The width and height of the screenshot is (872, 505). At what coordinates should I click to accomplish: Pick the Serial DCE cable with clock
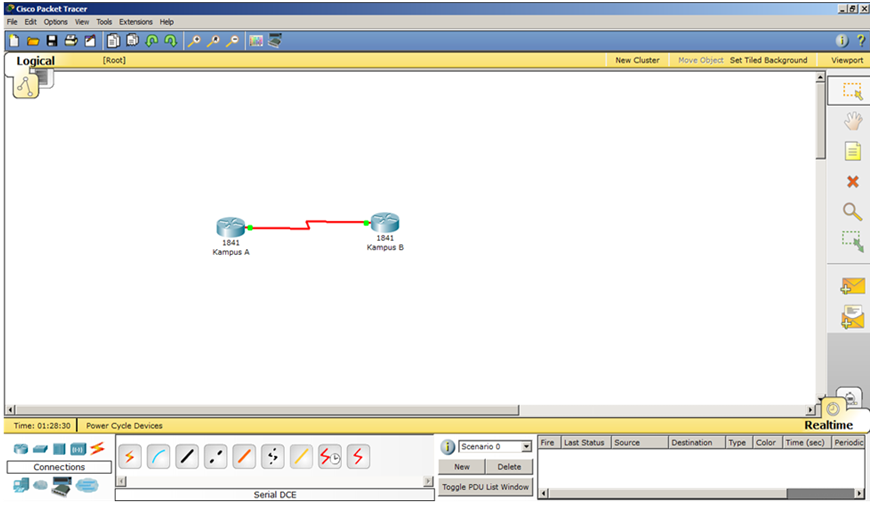point(330,457)
